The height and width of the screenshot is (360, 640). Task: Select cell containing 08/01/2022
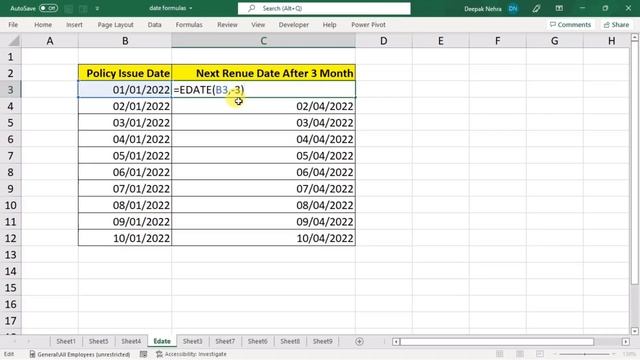click(x=125, y=205)
